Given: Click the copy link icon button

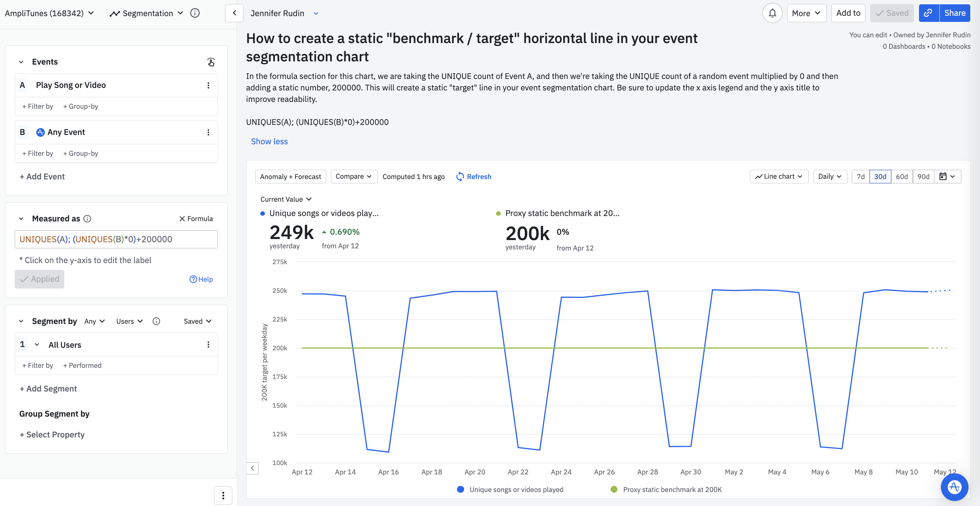Looking at the screenshot, I should (x=928, y=13).
